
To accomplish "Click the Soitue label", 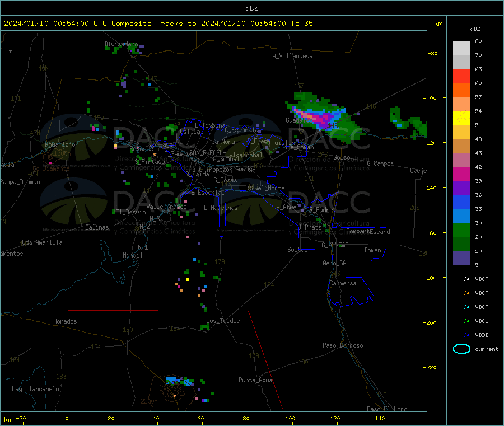I will coord(297,250).
